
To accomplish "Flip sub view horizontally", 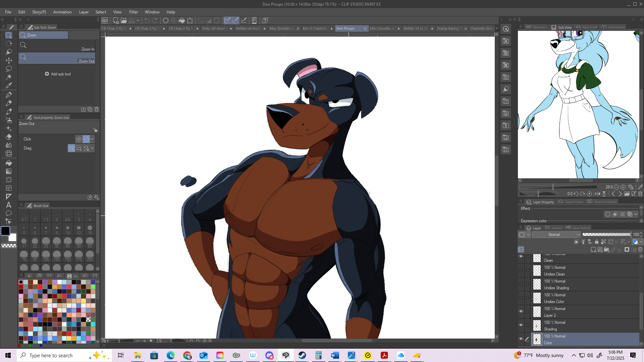I will (x=597, y=194).
